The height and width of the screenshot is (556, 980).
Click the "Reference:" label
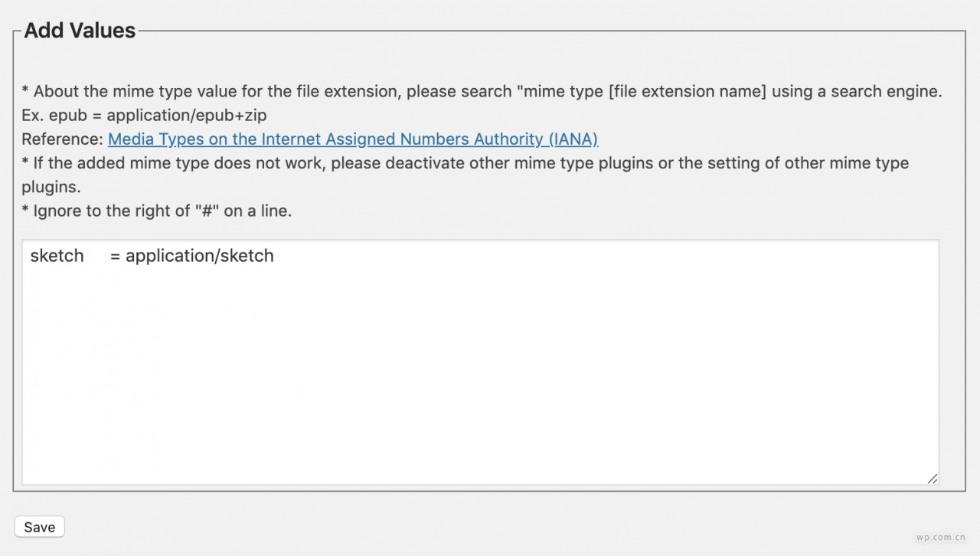click(62, 139)
